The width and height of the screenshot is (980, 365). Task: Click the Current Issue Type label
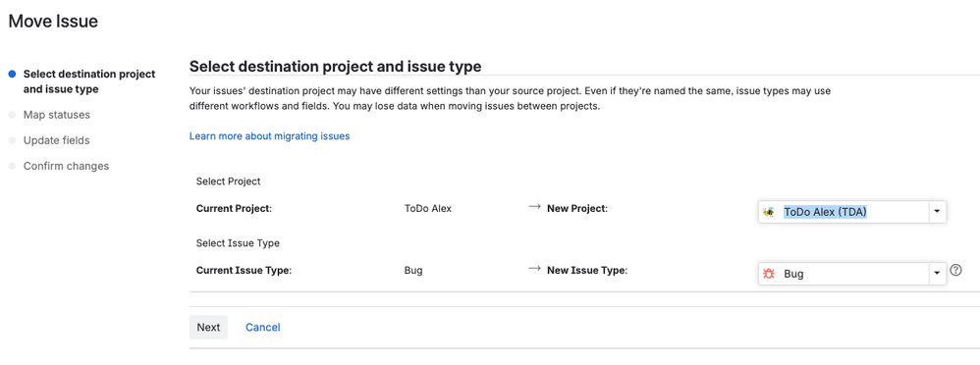click(x=245, y=271)
